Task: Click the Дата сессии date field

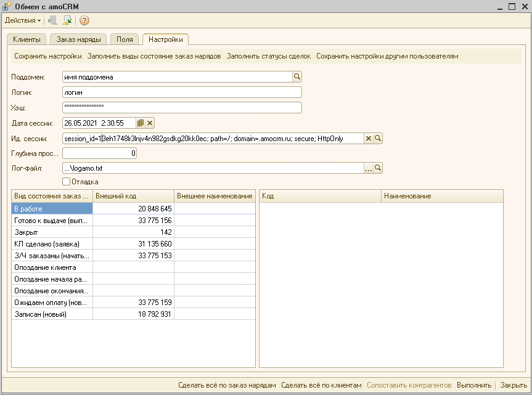Action: point(99,123)
